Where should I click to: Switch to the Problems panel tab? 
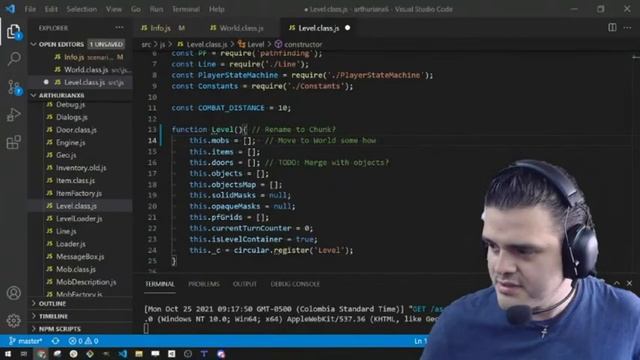click(204, 284)
